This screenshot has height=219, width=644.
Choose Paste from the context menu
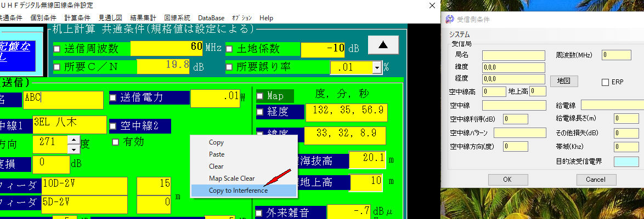(217, 154)
